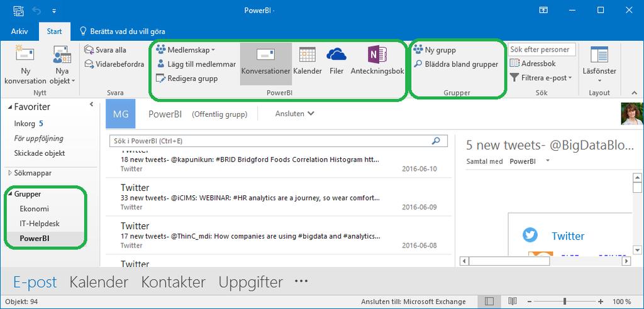Select the Konversationer view button

tap(266, 63)
